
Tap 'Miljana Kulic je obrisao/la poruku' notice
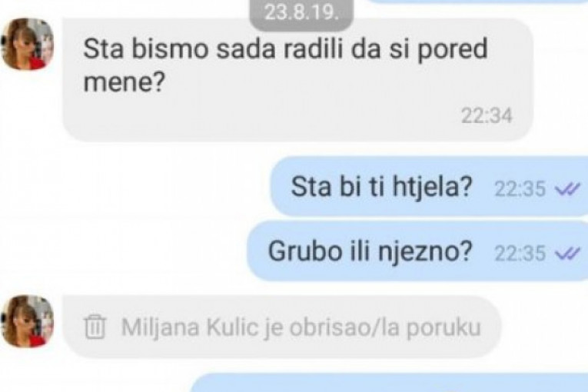click(x=282, y=327)
